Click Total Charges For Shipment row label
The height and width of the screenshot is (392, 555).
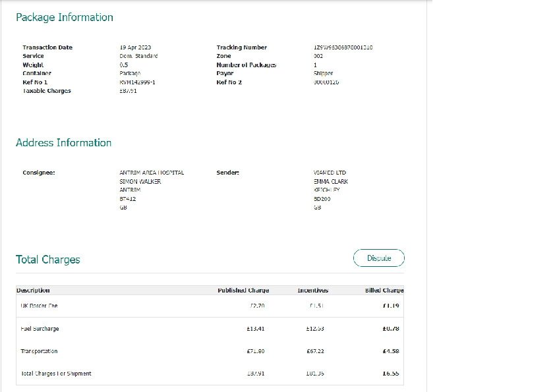coord(55,374)
